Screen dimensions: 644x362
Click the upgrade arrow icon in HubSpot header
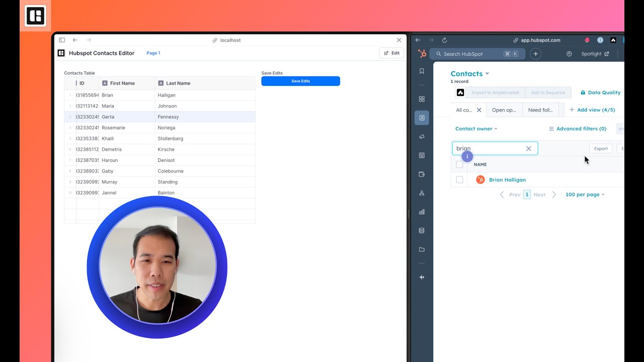[x=569, y=54]
